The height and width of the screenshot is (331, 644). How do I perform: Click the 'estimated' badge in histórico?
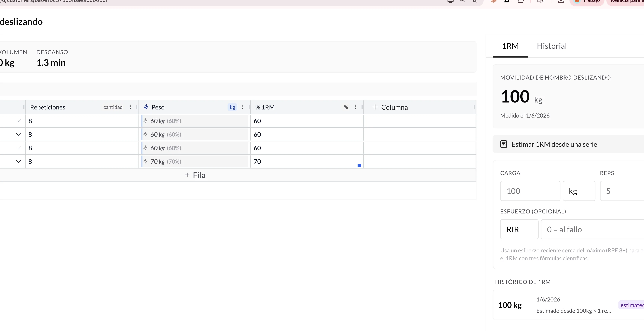click(x=632, y=305)
